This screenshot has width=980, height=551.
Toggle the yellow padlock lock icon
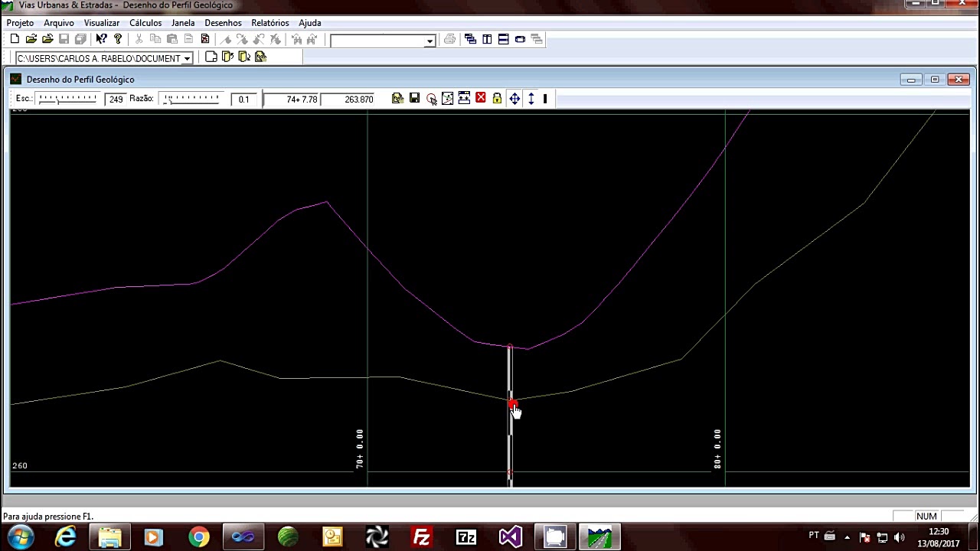point(497,99)
